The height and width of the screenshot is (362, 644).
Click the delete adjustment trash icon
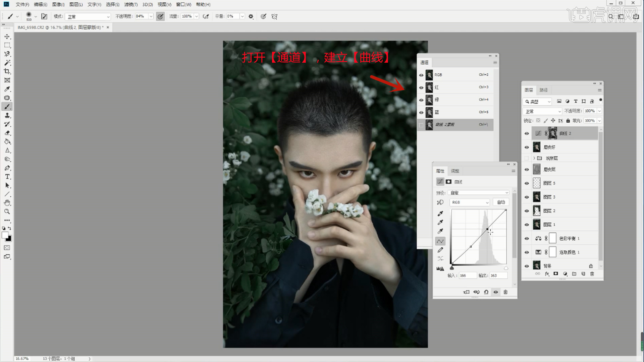[505, 292]
